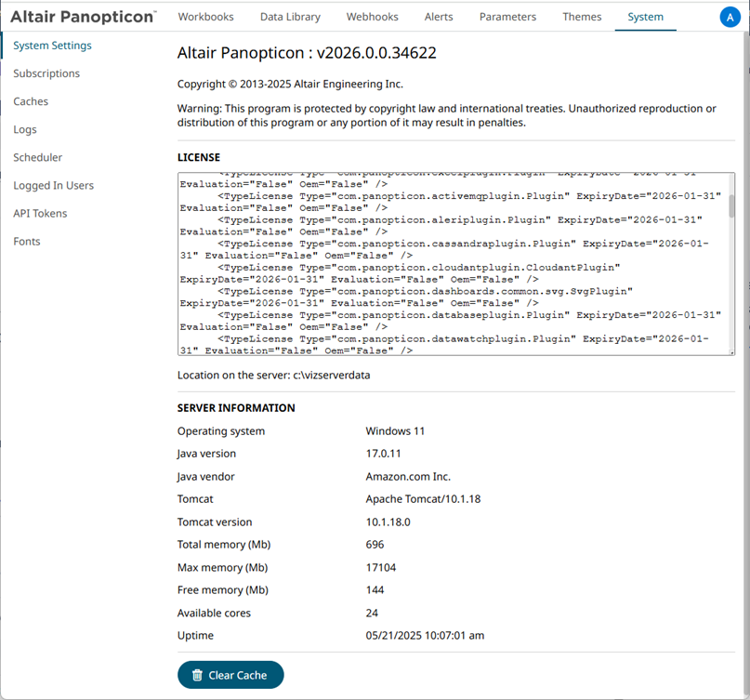Show Logged In Users

pyautogui.click(x=53, y=185)
